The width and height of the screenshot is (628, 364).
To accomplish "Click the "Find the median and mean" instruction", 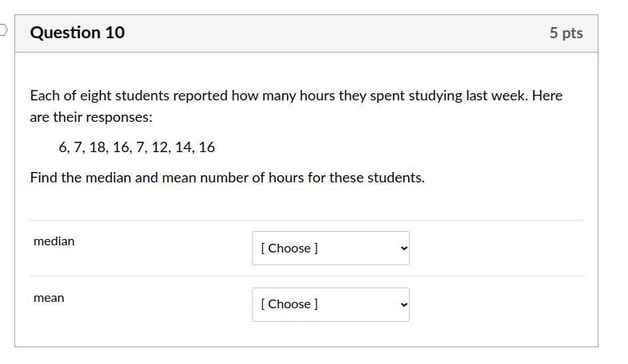I will (x=227, y=178).
